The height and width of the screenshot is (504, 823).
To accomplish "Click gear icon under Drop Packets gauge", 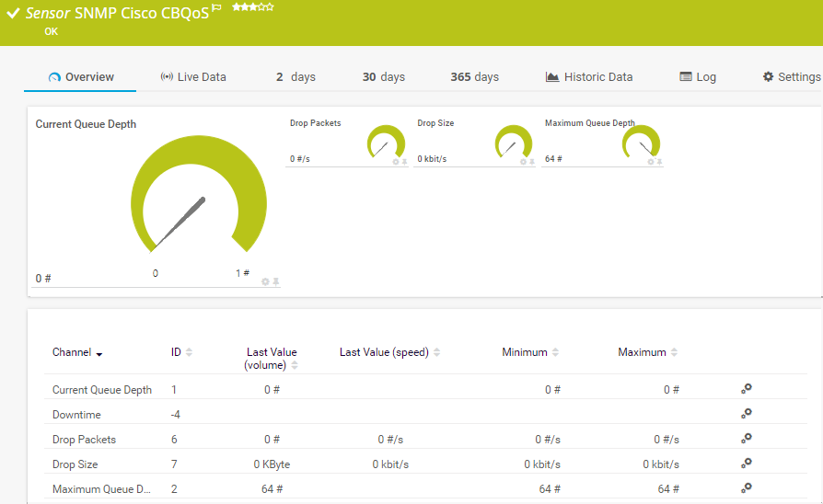I will point(396,162).
